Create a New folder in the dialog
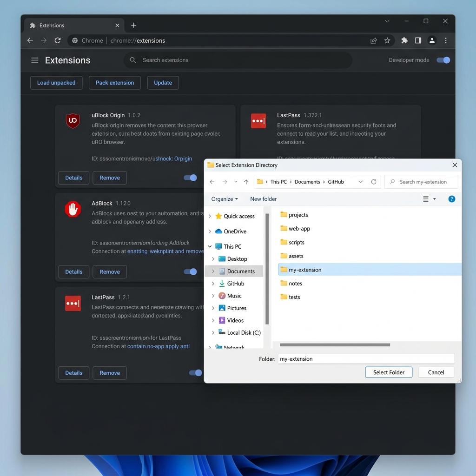 pos(263,199)
